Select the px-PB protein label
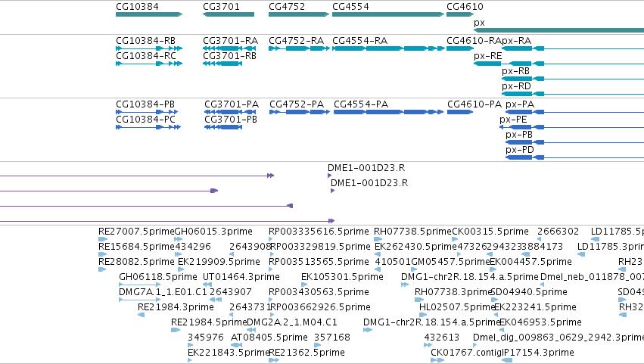 pyautogui.click(x=519, y=135)
